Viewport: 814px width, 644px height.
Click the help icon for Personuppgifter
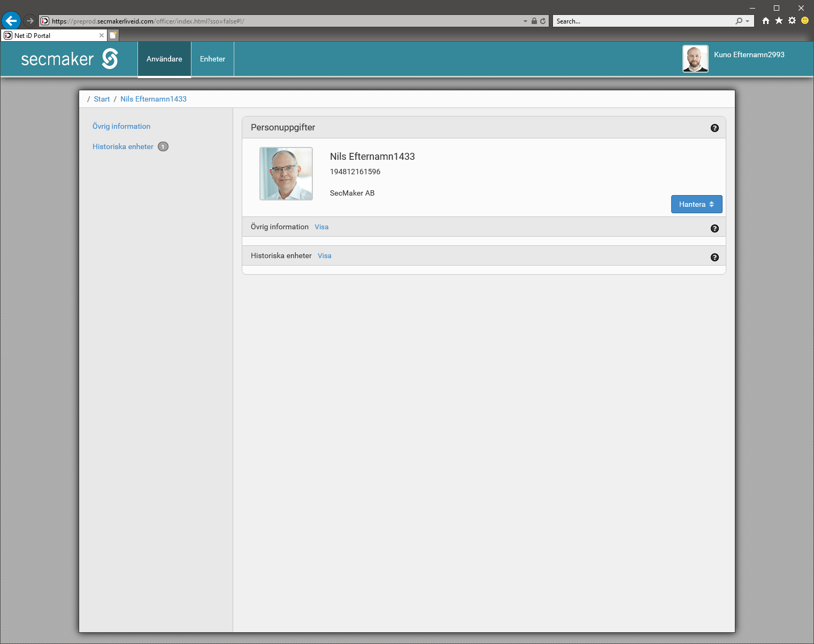(x=715, y=128)
